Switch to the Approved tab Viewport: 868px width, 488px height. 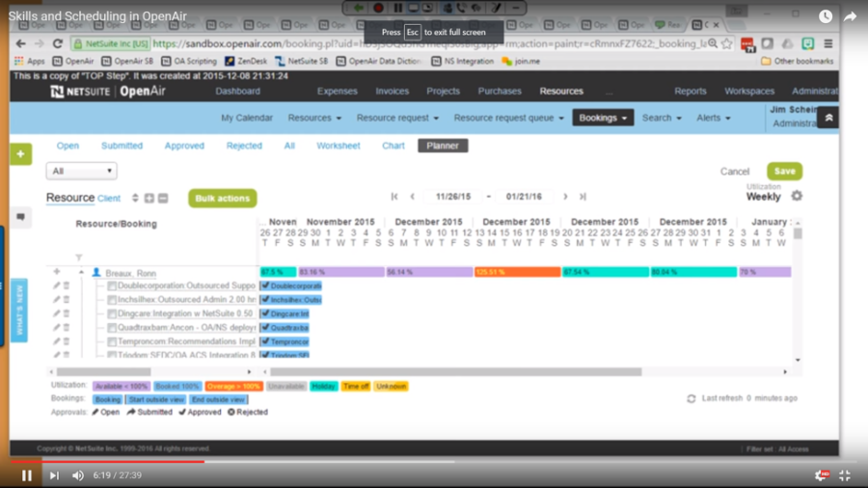184,146
